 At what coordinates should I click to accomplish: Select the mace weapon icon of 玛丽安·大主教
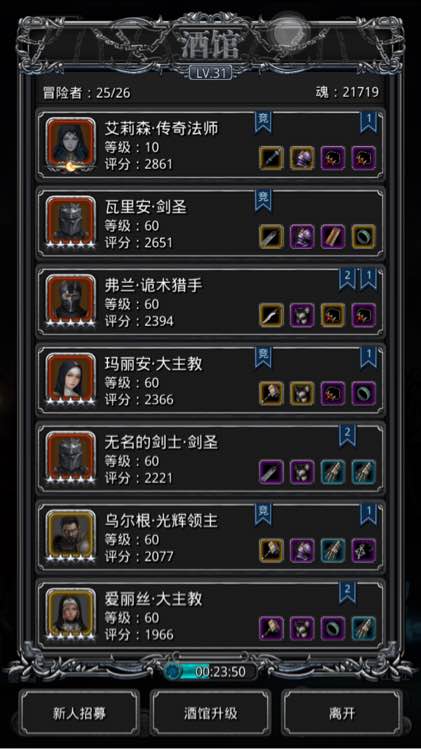click(x=271, y=394)
